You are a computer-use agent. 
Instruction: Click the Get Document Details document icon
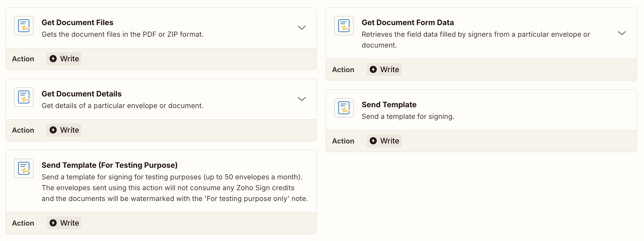click(x=23, y=97)
